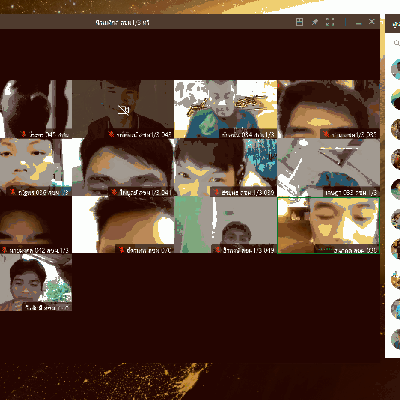Close the video meeting window
The image size is (400, 400).
point(372,22)
